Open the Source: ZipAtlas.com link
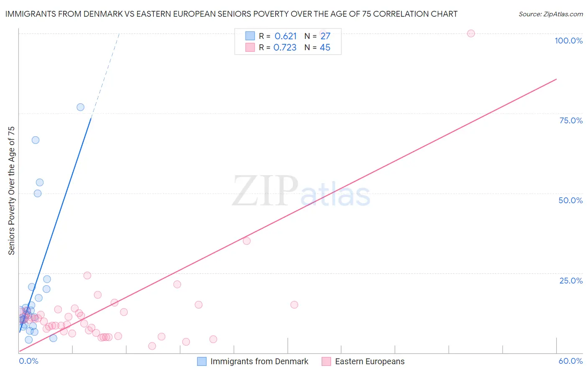 551,14
